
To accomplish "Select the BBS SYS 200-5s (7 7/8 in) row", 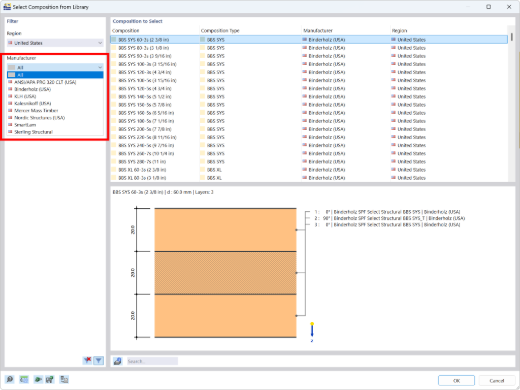I will point(309,129).
